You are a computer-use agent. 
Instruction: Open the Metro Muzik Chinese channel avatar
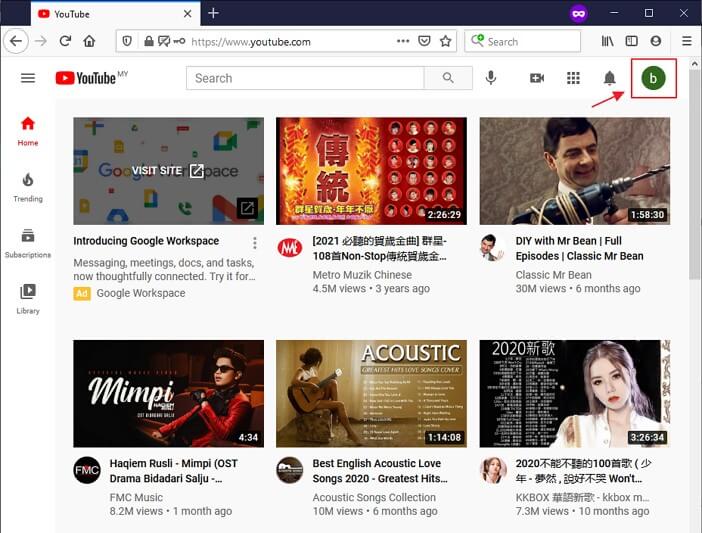coord(290,247)
